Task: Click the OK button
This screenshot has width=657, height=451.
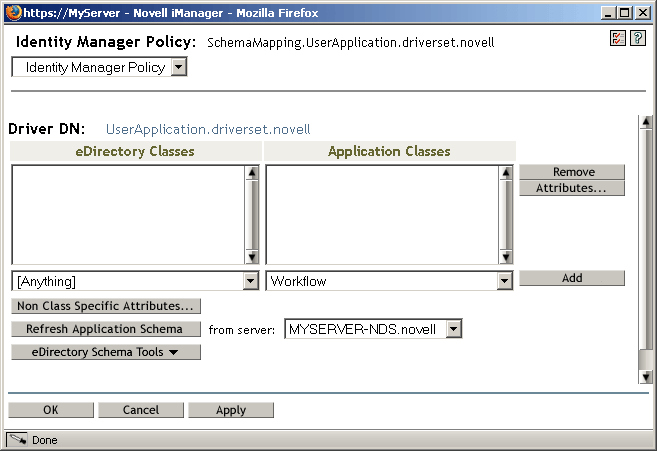Action: (51, 410)
